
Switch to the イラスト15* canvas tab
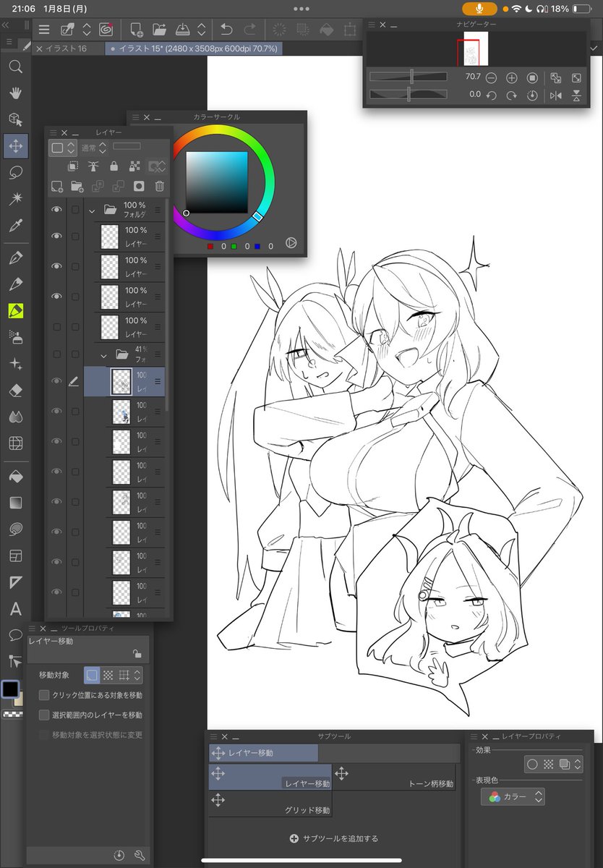point(194,48)
